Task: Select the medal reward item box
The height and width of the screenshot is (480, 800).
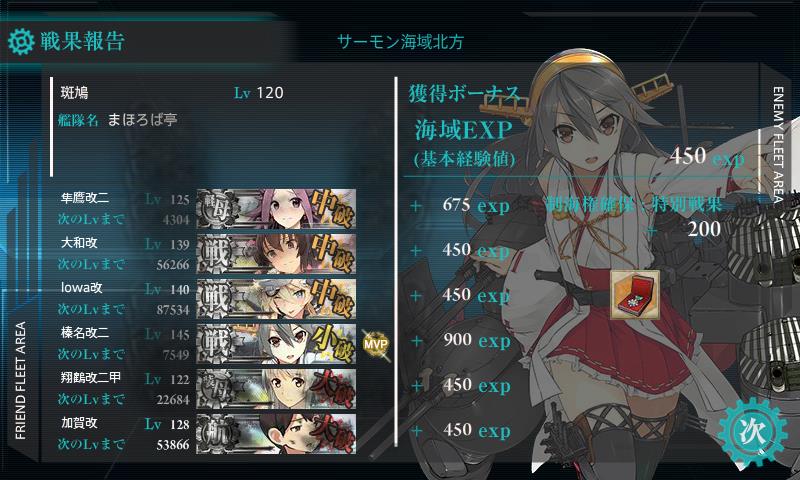Action: tap(635, 295)
